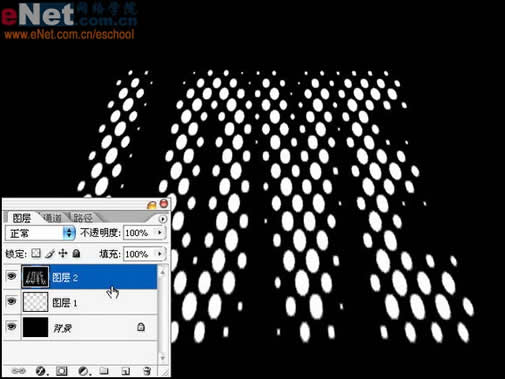Hide 图层 1 using its eye icon

click(12, 301)
